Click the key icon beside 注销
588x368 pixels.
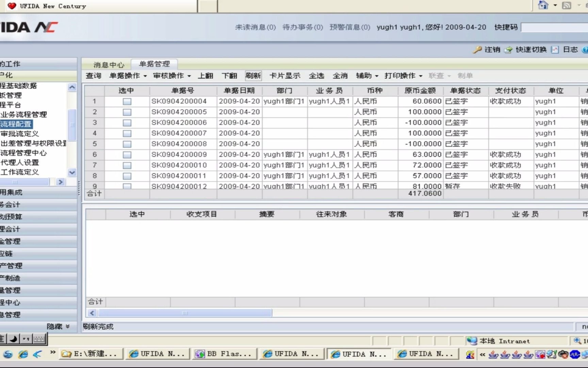pyautogui.click(x=477, y=50)
